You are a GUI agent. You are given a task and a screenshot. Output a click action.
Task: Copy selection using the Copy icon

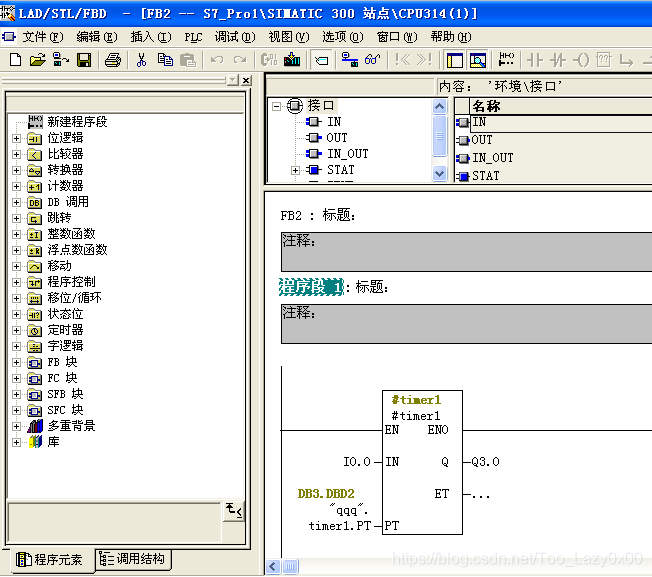165,60
